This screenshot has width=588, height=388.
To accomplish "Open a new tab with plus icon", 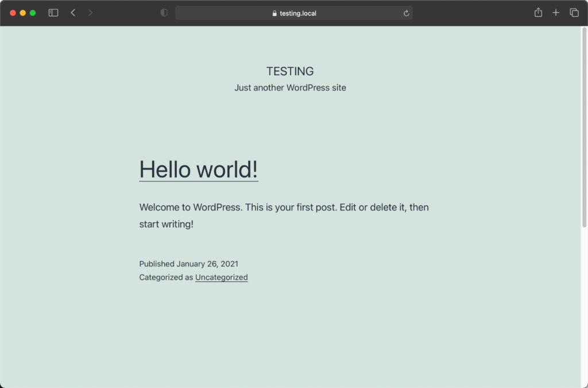I will [x=556, y=13].
